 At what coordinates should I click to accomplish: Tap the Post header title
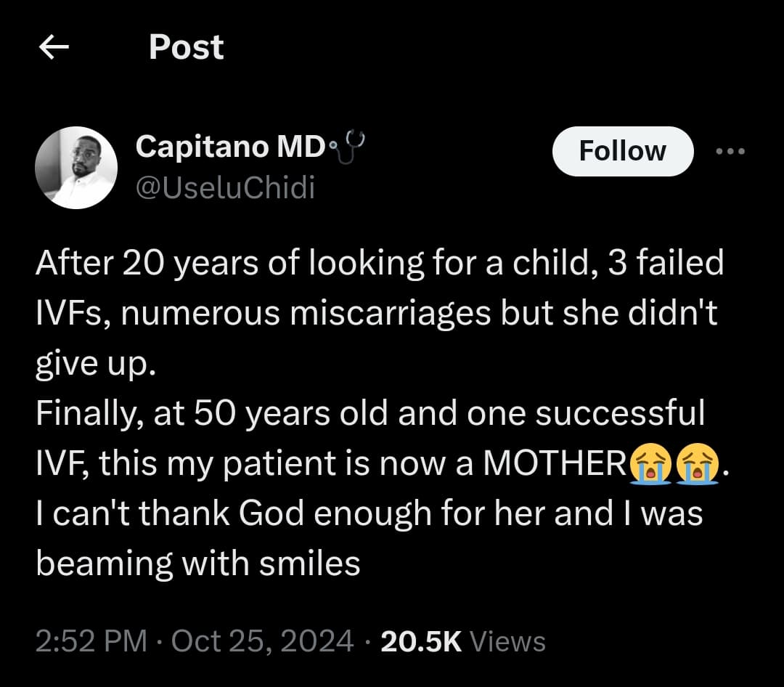(x=186, y=48)
